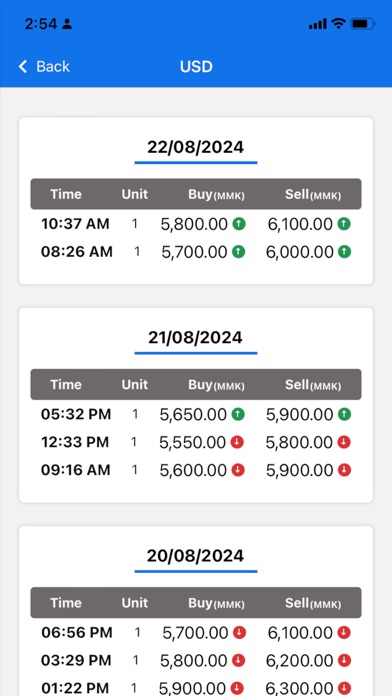Click green up arrow beside Buy 5,700.00 at 08:26 AM
Image resolution: width=392 pixels, height=696 pixels.
239,252
